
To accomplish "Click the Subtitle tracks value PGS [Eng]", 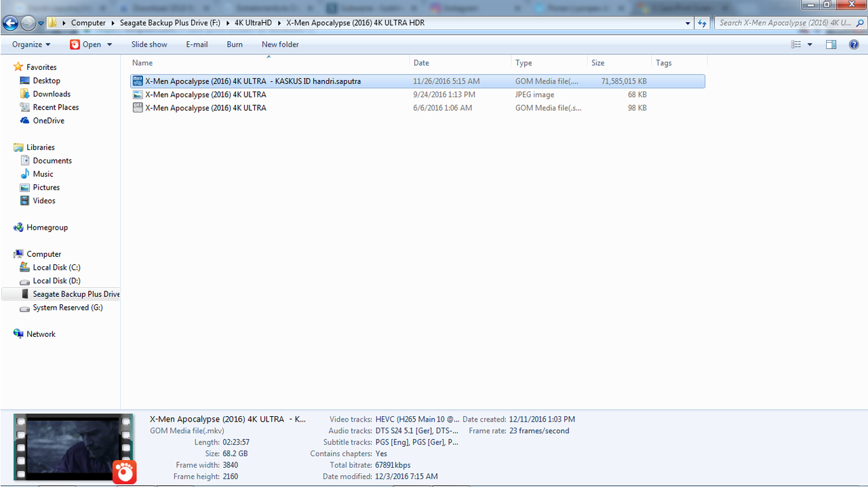I will coord(417,442).
